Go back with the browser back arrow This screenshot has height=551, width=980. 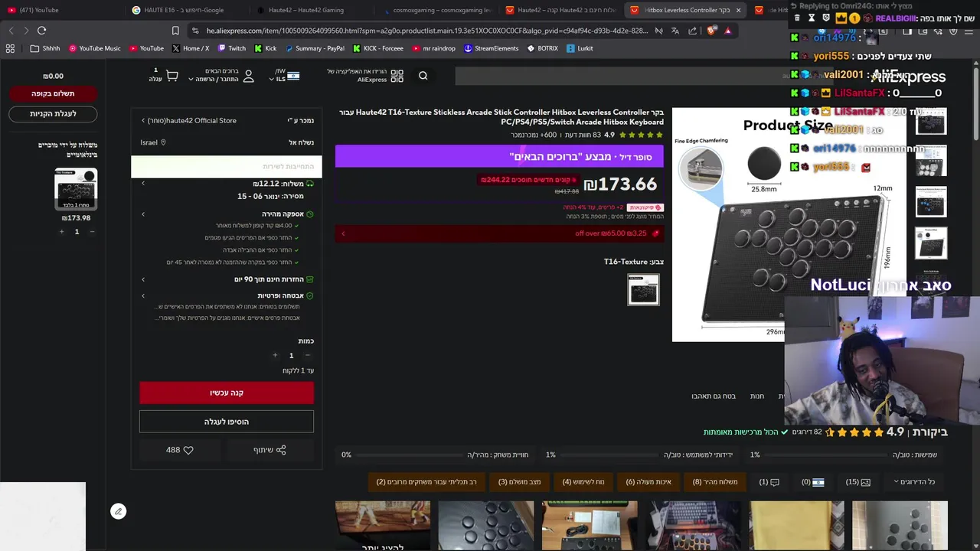click(x=11, y=31)
